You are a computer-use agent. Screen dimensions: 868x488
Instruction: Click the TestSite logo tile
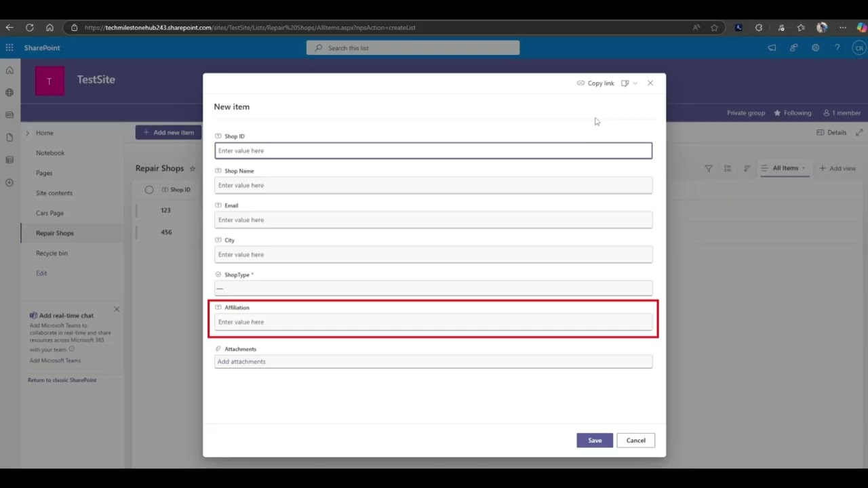50,81
